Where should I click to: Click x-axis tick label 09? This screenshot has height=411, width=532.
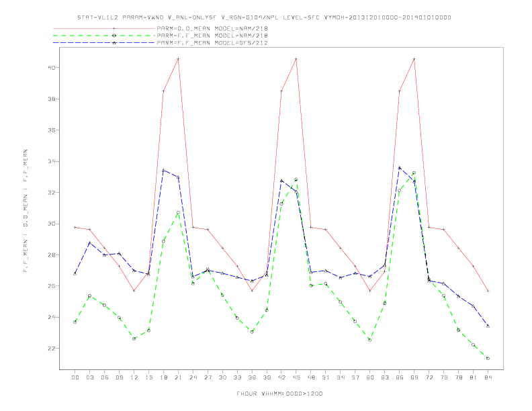119,377
